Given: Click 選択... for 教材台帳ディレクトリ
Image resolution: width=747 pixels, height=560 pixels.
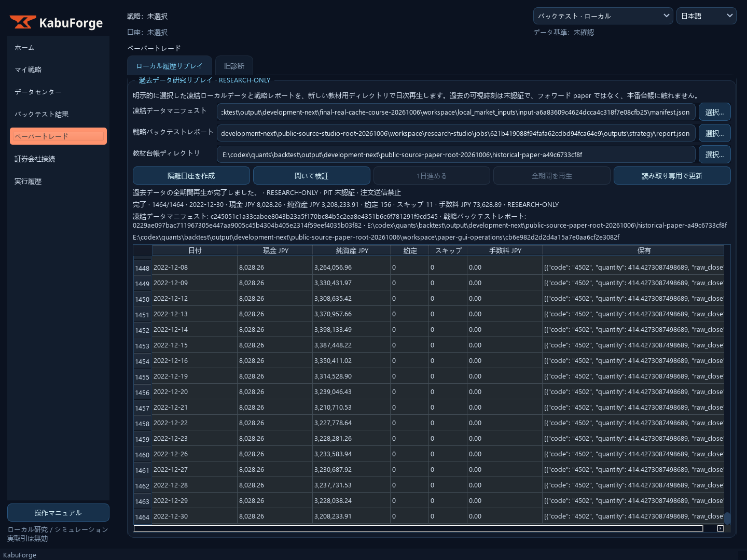Looking at the screenshot, I should [714, 155].
